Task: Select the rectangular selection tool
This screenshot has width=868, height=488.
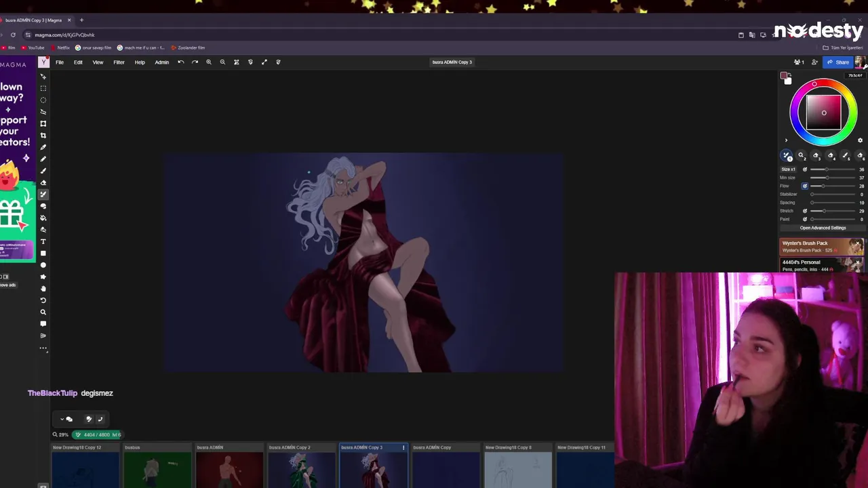Action: click(x=43, y=88)
